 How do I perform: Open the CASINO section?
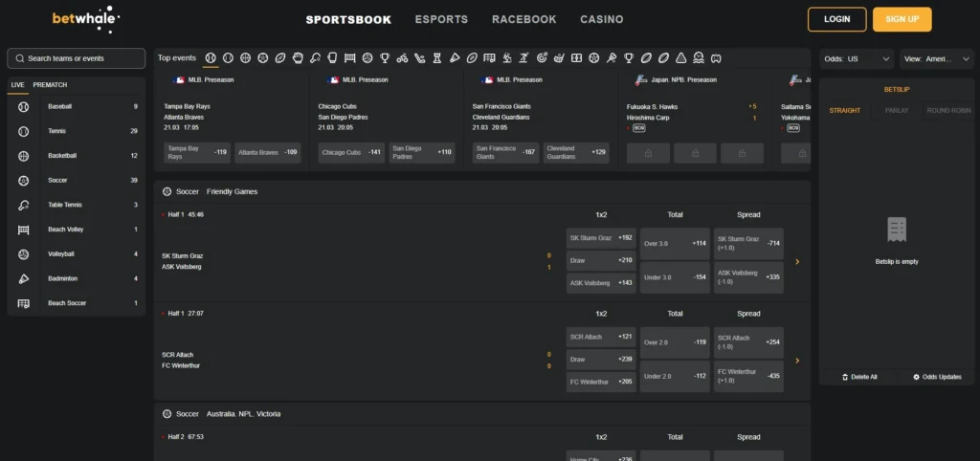pyautogui.click(x=602, y=19)
